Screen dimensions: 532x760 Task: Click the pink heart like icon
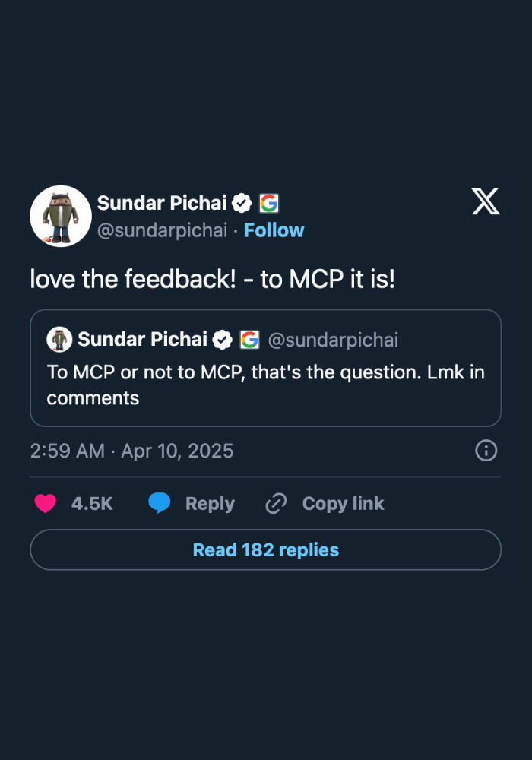[46, 503]
